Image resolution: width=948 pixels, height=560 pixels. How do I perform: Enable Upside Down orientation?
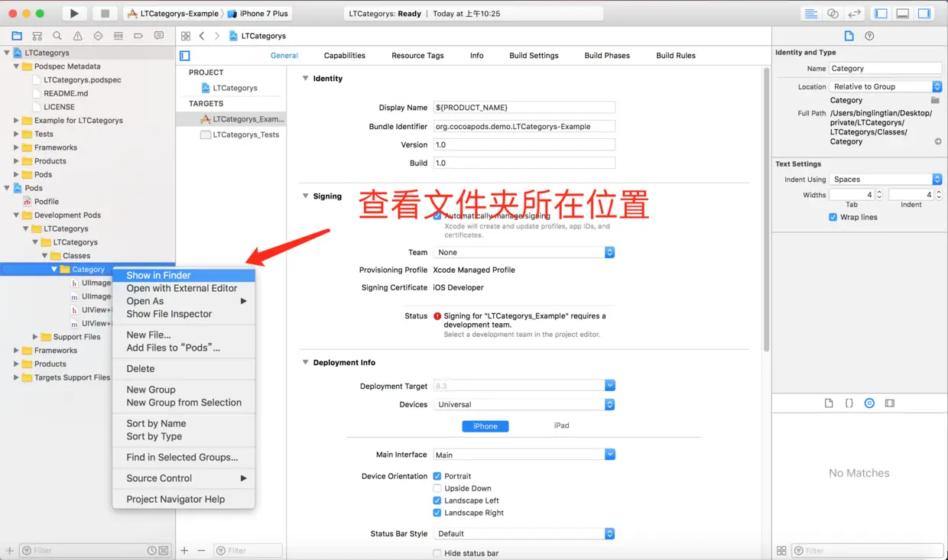(437, 488)
